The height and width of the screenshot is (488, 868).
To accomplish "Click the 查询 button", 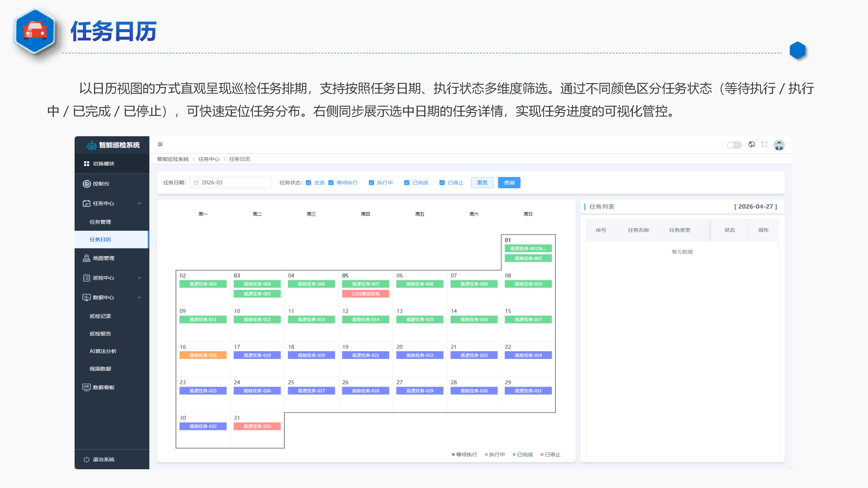I will click(509, 183).
